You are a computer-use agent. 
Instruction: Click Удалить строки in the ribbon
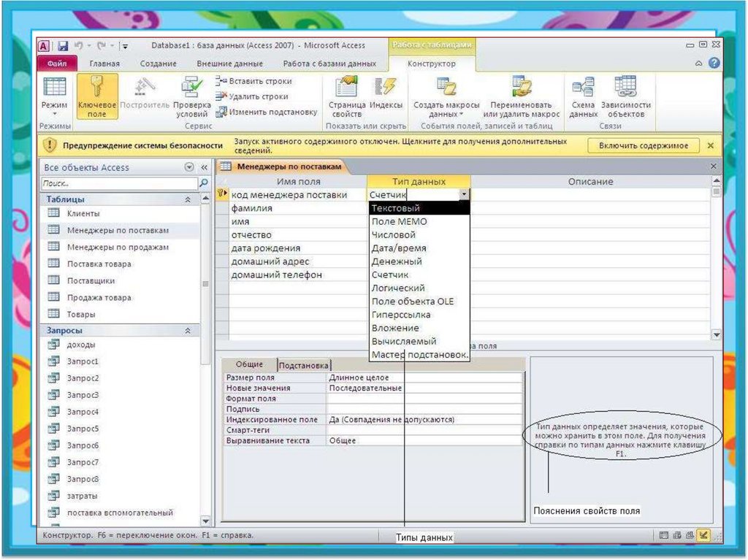click(252, 96)
